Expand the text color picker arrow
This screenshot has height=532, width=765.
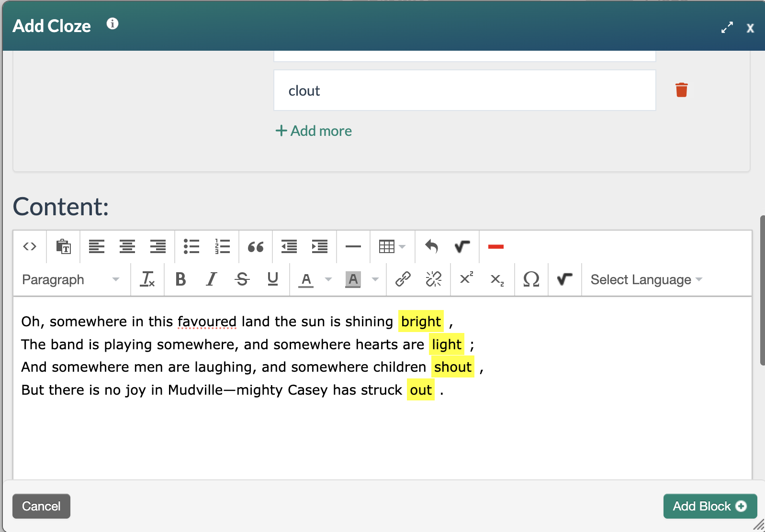pos(328,279)
